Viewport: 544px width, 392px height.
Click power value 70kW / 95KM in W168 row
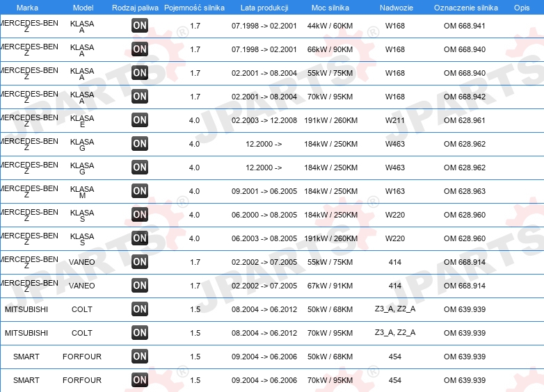click(x=330, y=97)
